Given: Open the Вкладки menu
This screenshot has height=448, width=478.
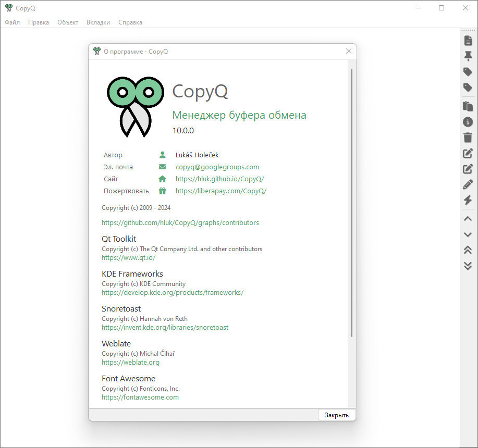Looking at the screenshot, I should [x=98, y=22].
